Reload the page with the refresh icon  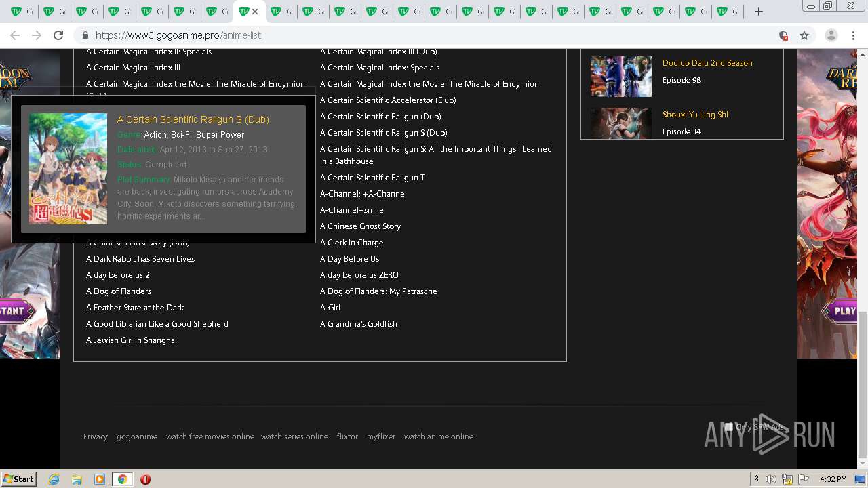click(58, 35)
